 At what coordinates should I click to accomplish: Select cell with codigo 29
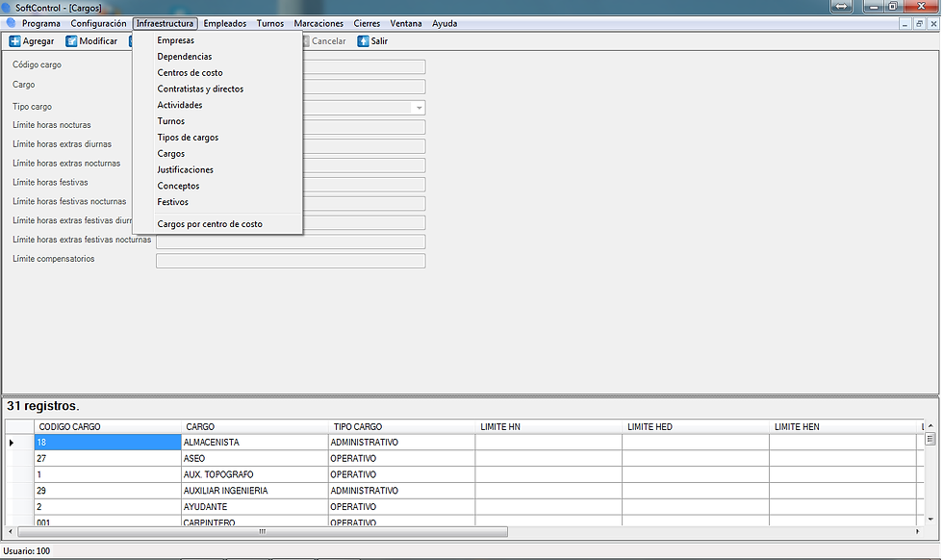[x=108, y=492]
